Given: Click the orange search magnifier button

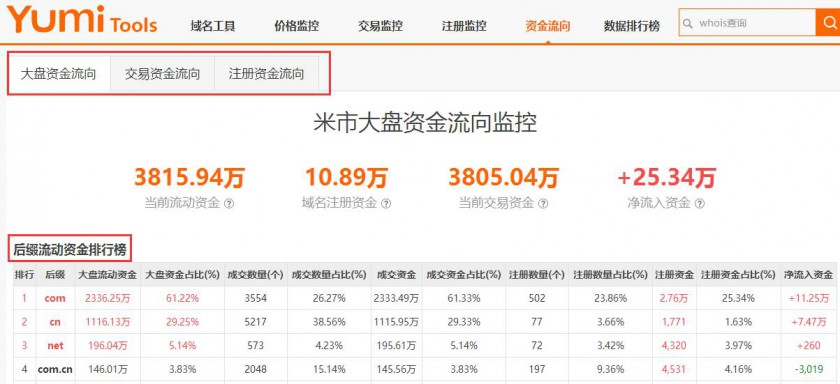Looking at the screenshot, I should coord(828,23).
